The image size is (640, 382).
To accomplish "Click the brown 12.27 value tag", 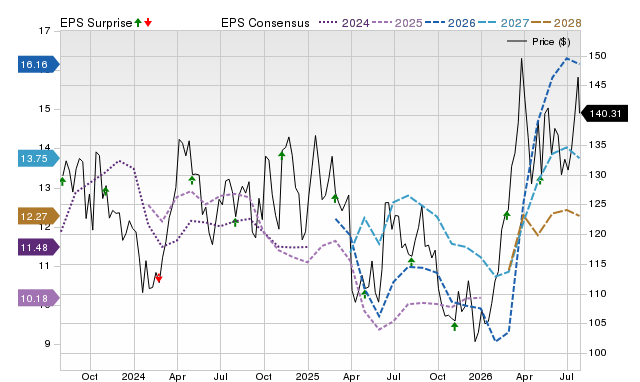I will [39, 216].
